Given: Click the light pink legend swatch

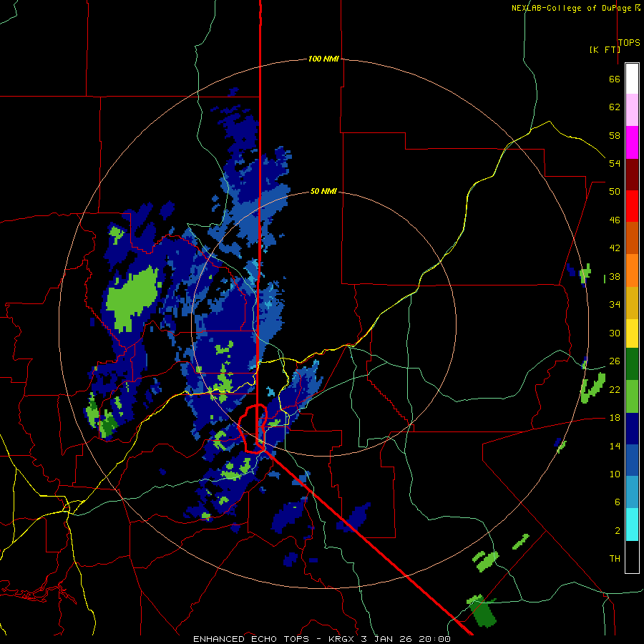Looking at the screenshot, I should click(x=632, y=109).
